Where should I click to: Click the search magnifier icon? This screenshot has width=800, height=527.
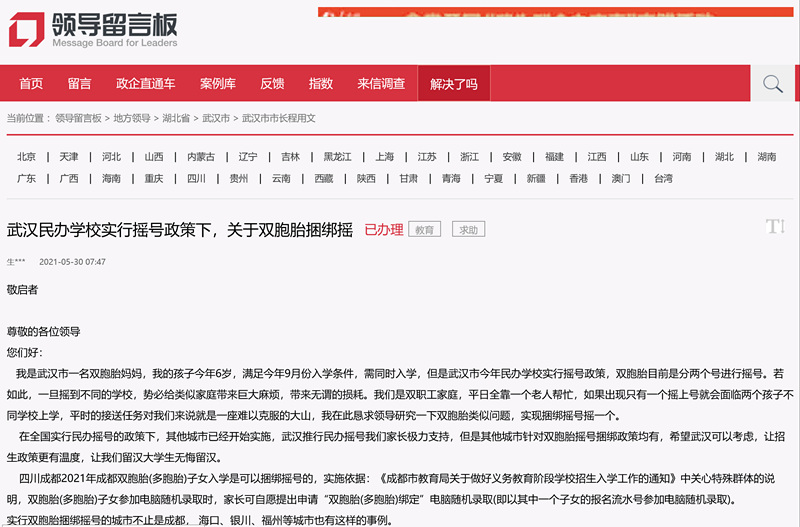(x=772, y=84)
